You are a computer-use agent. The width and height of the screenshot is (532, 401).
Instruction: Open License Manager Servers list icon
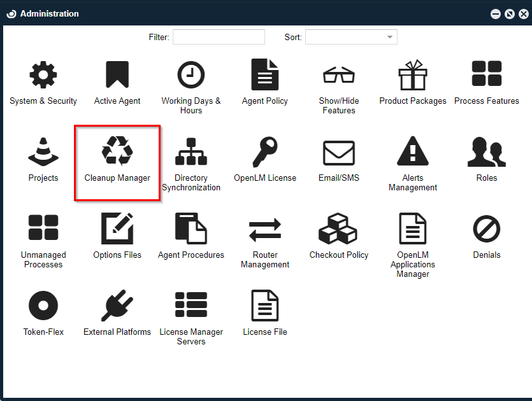tap(191, 306)
